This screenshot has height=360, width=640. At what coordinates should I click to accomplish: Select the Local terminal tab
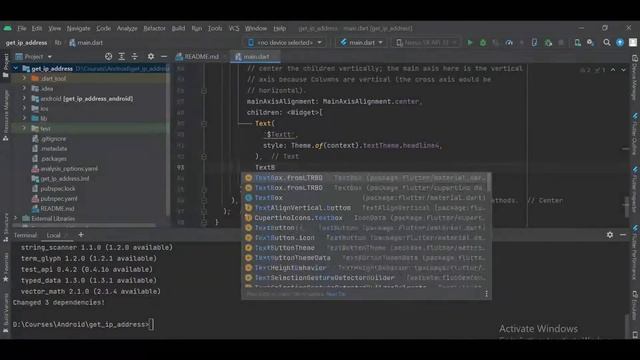point(53,235)
